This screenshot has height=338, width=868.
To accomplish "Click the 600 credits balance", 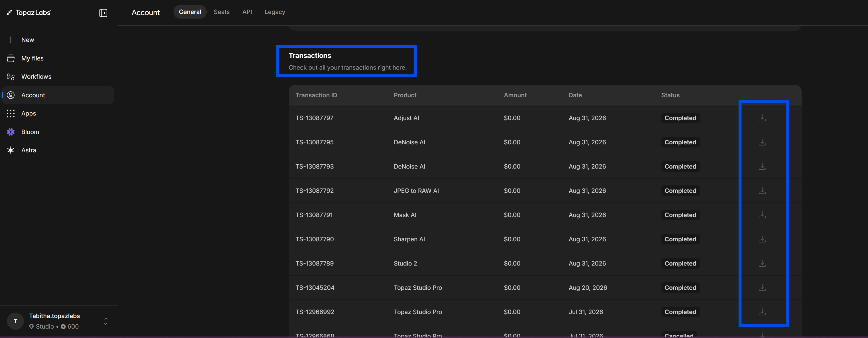I will pyautogui.click(x=73, y=327).
